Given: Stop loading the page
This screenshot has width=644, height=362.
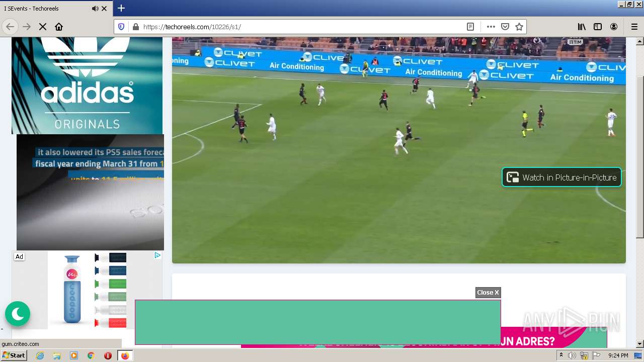Looking at the screenshot, I should tap(43, 27).
